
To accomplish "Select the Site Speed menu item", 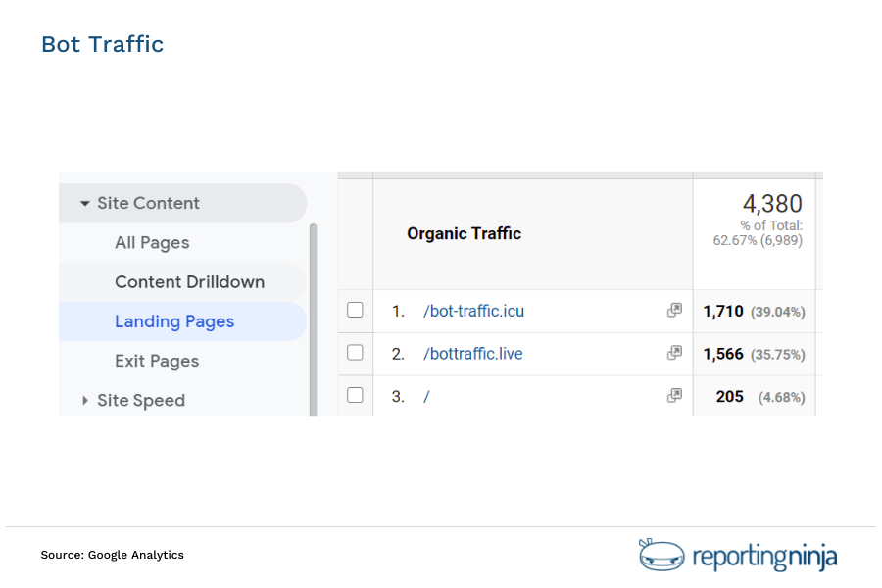I will pyautogui.click(x=141, y=400).
